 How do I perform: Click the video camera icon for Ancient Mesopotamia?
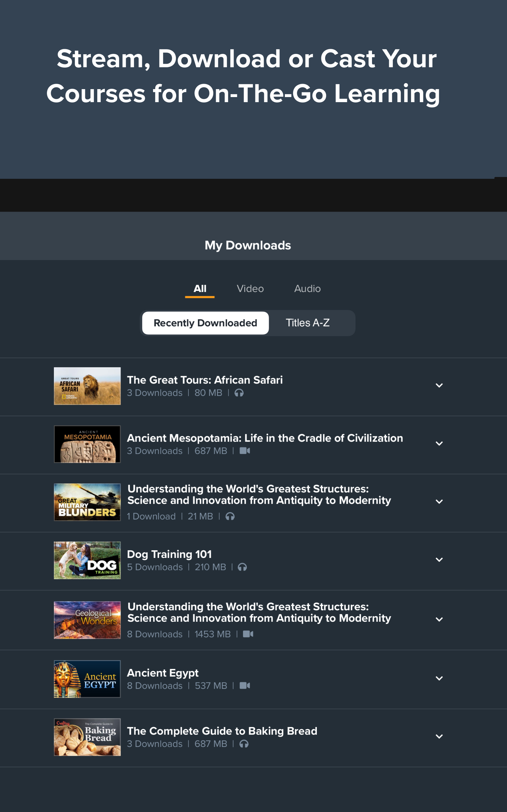pyautogui.click(x=245, y=451)
